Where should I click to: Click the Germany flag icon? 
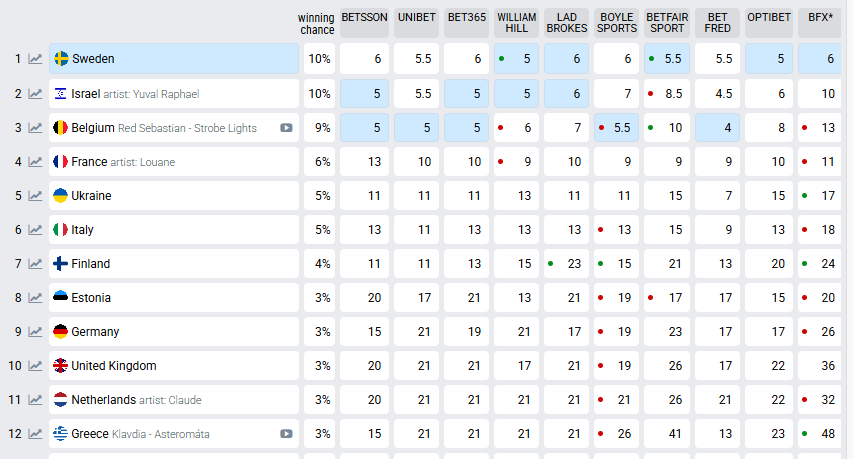coord(60,332)
